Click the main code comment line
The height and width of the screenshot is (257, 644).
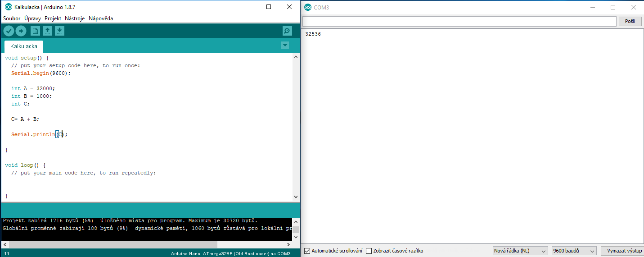(x=83, y=173)
